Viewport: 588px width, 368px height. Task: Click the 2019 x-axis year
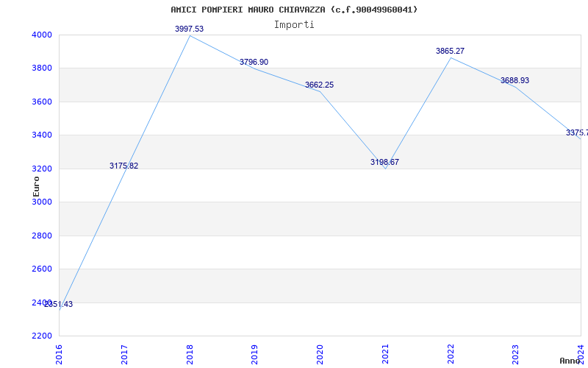(x=254, y=355)
